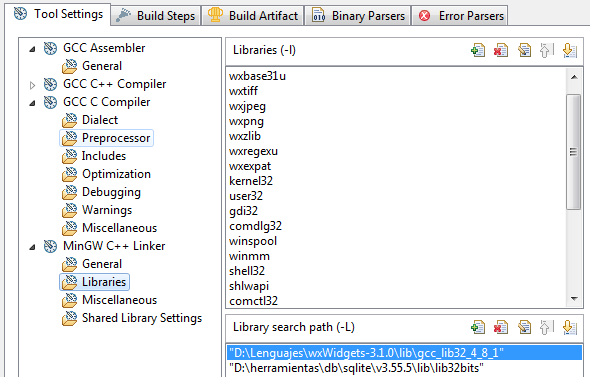The height and width of the screenshot is (377, 590).
Task: Collapse the MinGW C++ Linker tree node
Action: coord(33,247)
